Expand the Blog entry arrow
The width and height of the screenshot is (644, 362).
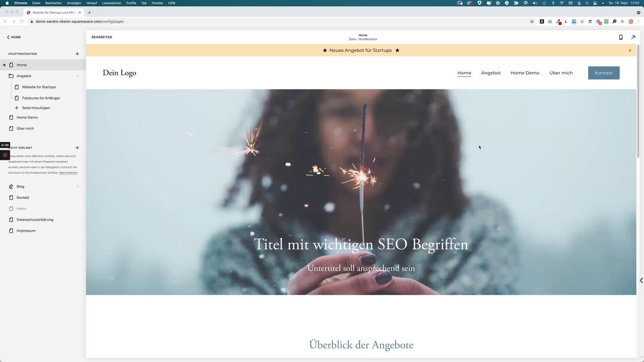(77, 187)
